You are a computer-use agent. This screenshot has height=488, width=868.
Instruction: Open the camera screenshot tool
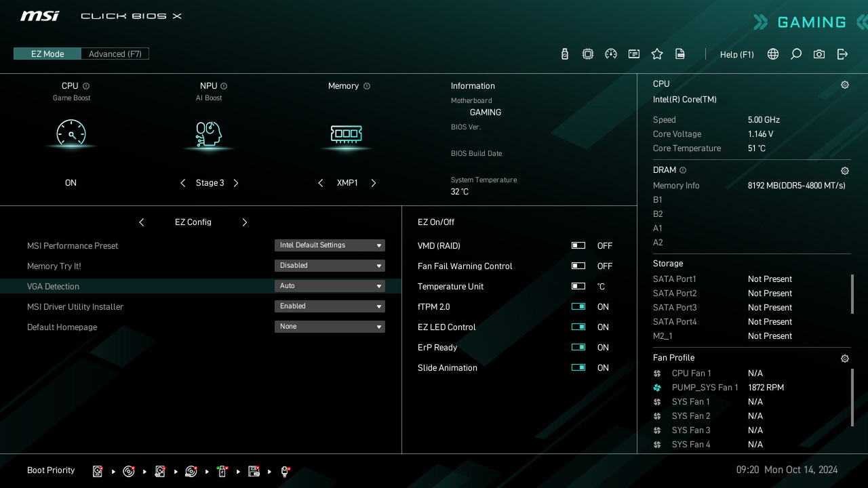click(x=818, y=54)
